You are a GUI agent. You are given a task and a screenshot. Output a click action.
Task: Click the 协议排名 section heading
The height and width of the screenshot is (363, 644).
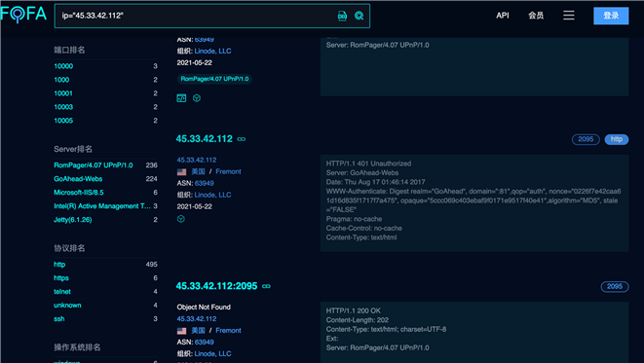click(x=69, y=248)
